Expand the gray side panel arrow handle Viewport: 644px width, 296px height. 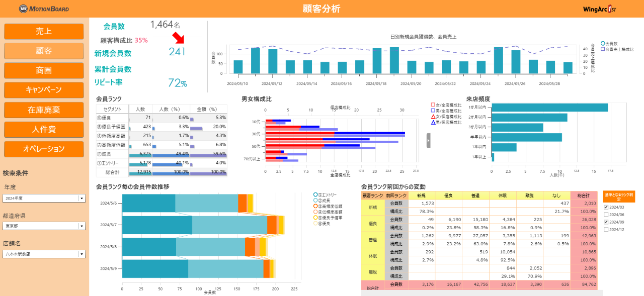click(x=429, y=141)
